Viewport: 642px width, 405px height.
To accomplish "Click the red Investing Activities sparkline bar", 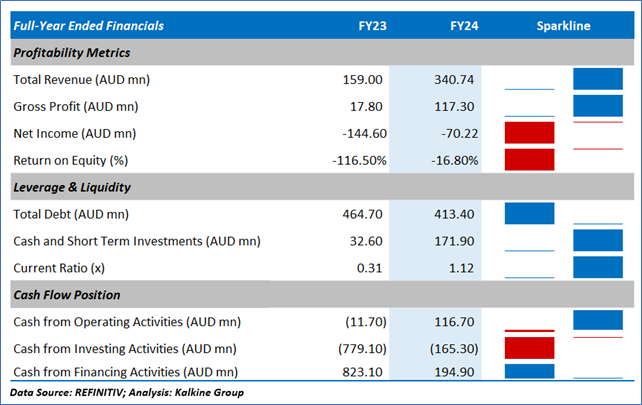I will (530, 348).
